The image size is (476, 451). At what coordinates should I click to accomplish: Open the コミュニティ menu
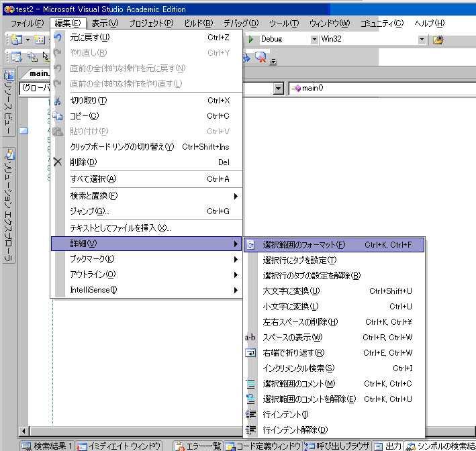tap(382, 23)
